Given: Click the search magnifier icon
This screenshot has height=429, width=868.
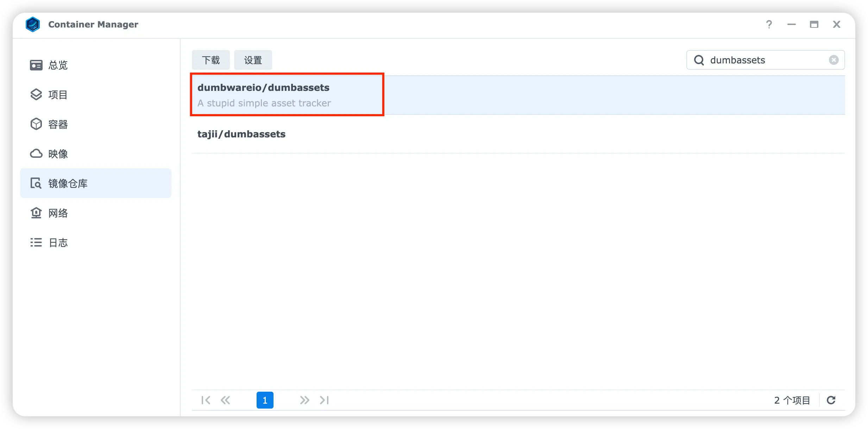Looking at the screenshot, I should point(699,60).
